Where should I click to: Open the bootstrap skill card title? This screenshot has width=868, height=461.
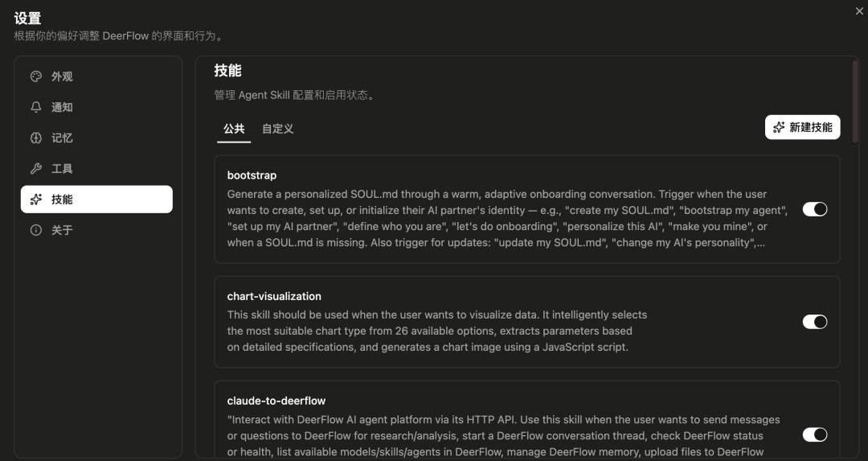tap(252, 175)
